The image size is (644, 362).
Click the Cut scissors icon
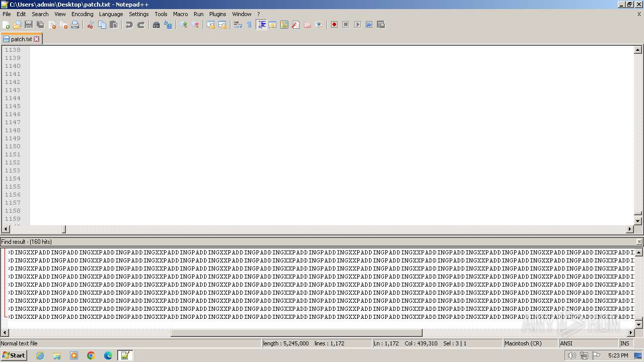pos(91,25)
